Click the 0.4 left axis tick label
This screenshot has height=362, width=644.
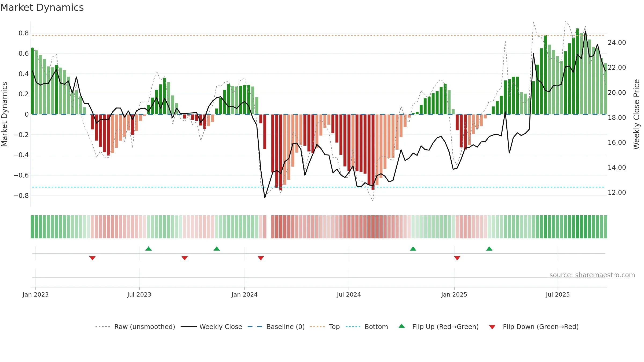click(x=24, y=74)
